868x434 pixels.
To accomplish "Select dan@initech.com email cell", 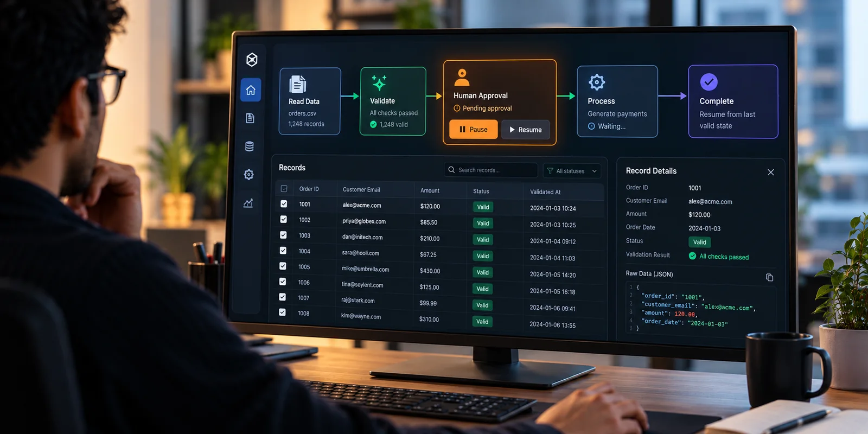I will coord(362,237).
